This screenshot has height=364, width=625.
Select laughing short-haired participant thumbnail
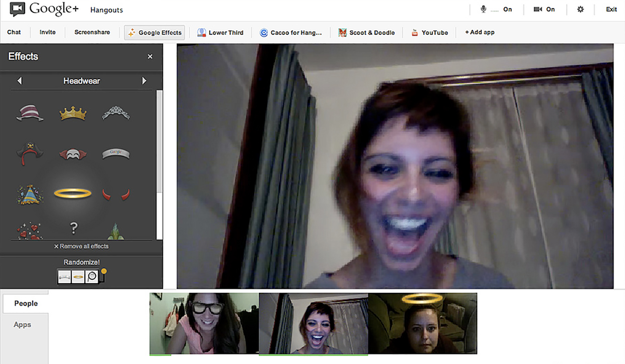tap(313, 323)
